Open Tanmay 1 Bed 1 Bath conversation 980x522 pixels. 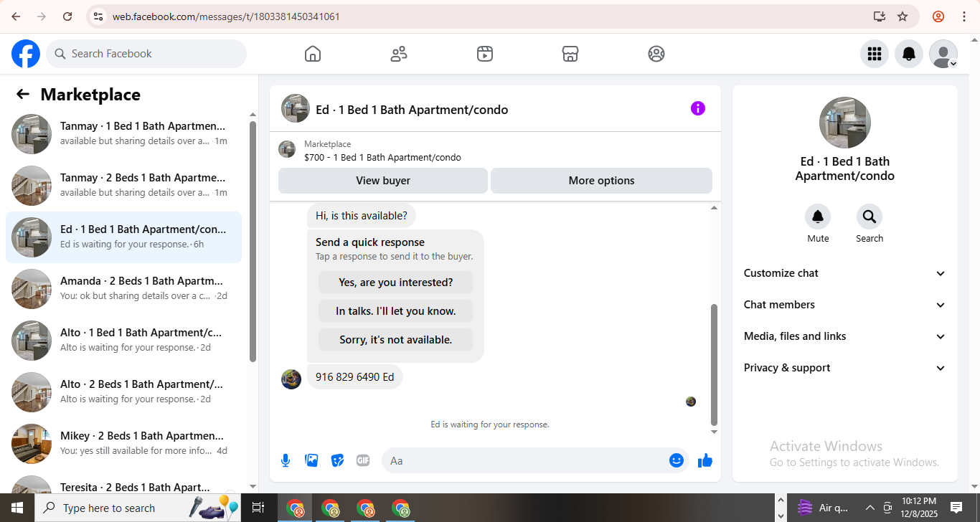(x=123, y=134)
